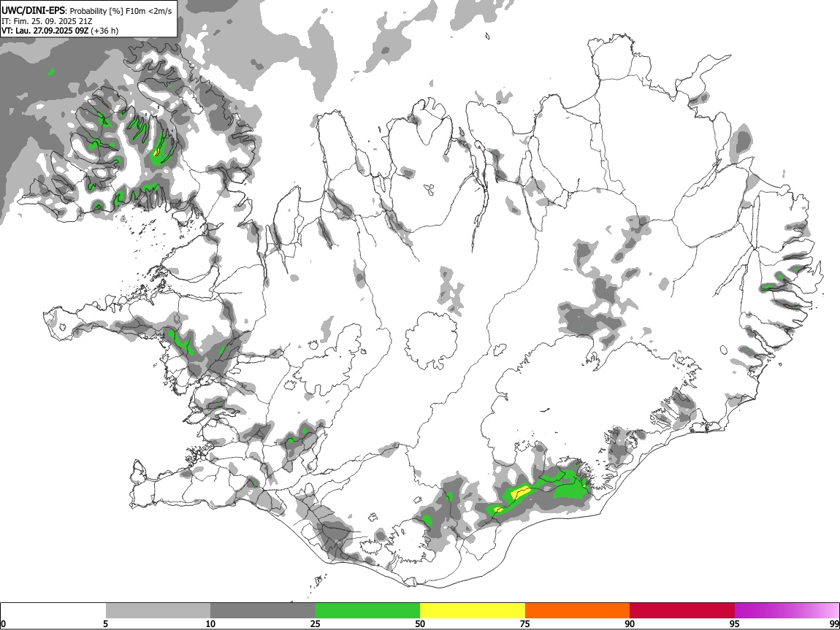
Task: Click the green 25–50% legend band
Action: coord(367,610)
